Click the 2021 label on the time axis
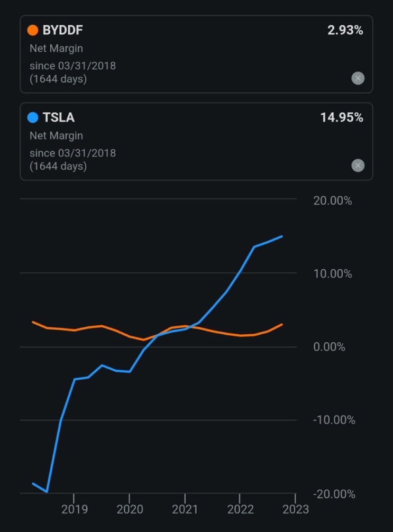Image resolution: width=393 pixels, height=532 pixels. (185, 510)
